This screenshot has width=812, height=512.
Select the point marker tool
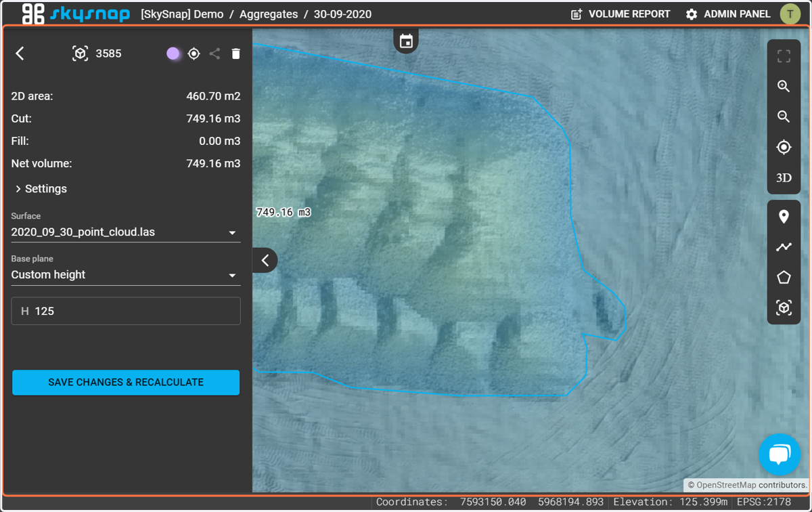tap(784, 217)
